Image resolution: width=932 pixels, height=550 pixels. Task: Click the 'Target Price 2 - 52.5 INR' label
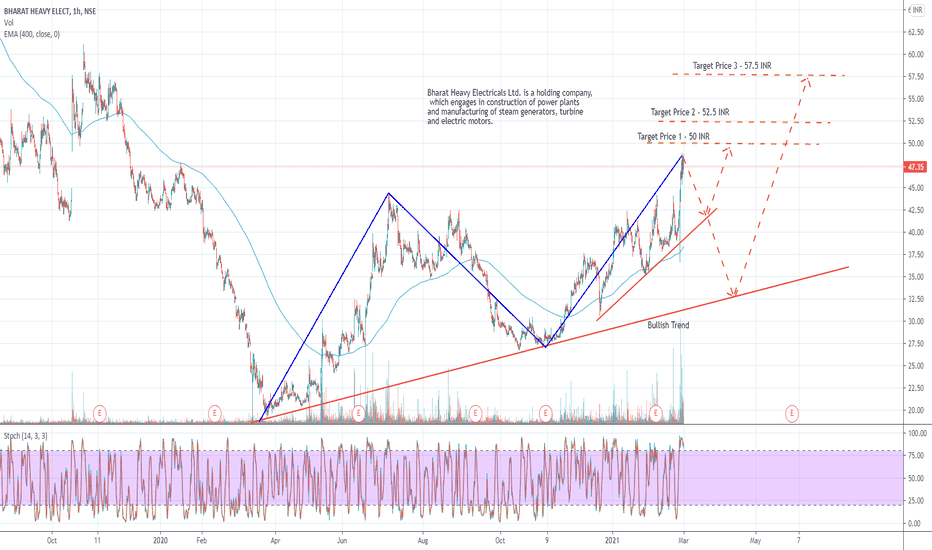pyautogui.click(x=689, y=112)
